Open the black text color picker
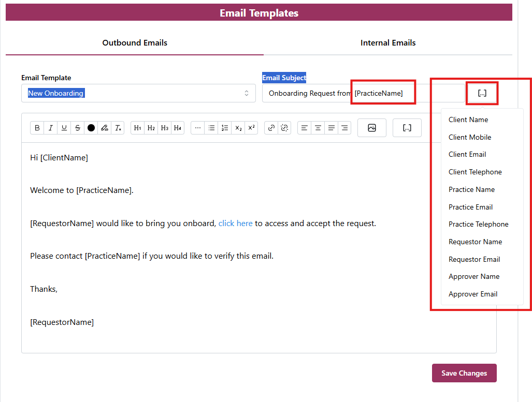The width and height of the screenshot is (532, 402). pos(91,128)
